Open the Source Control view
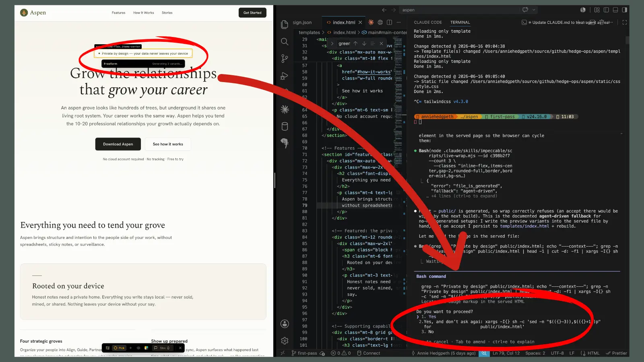The image size is (644, 362). (x=285, y=58)
